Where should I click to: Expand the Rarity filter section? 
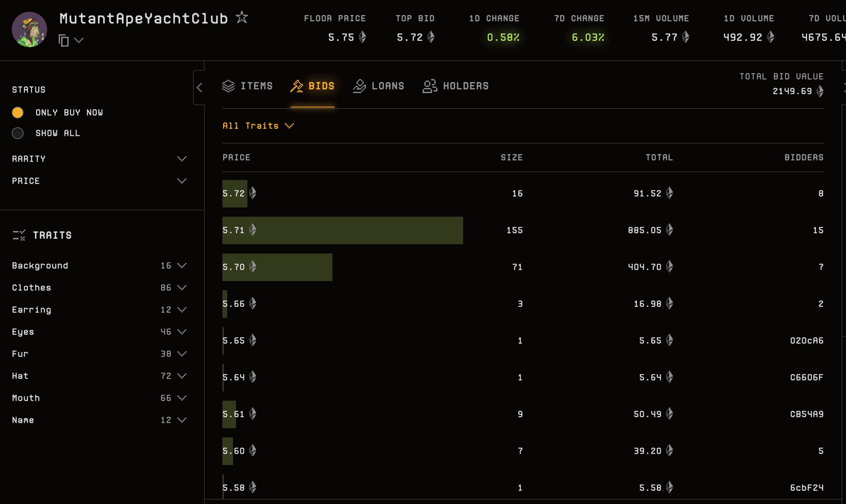182,158
